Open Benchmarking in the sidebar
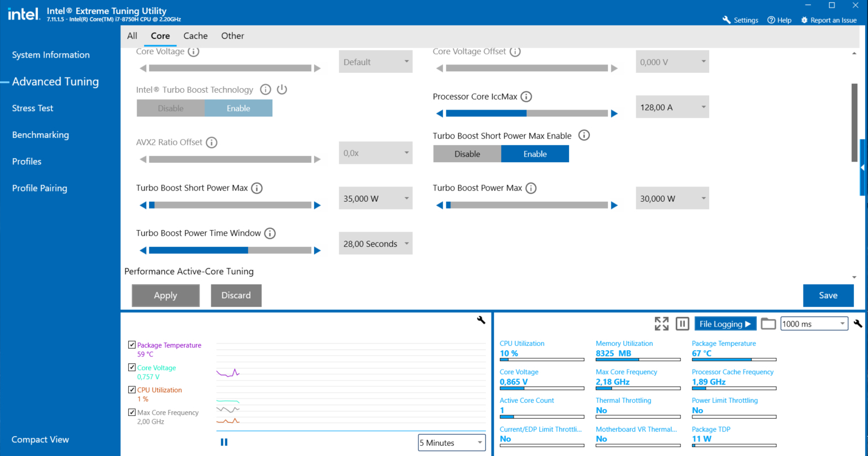This screenshot has width=868, height=456. 41,134
